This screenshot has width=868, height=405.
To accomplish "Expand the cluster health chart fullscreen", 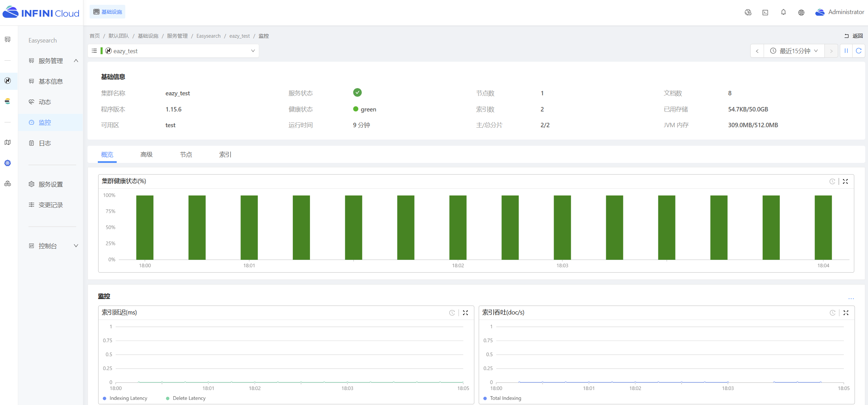I will (845, 181).
